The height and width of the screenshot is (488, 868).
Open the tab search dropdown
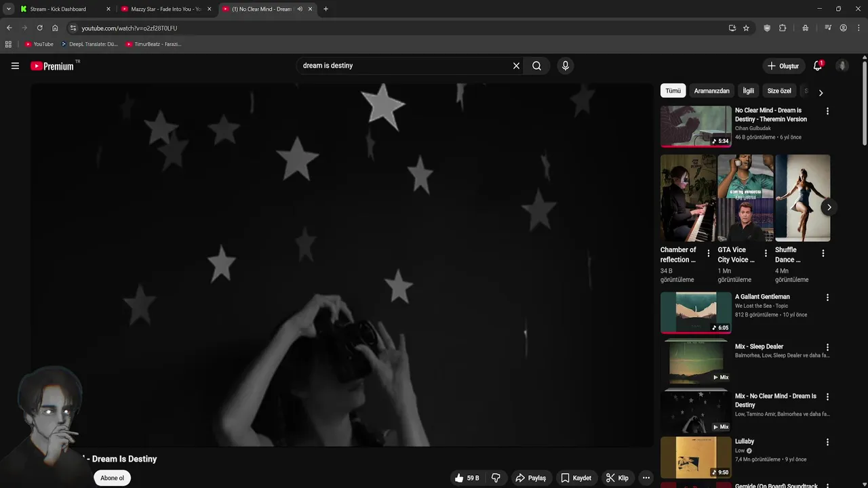8,9
